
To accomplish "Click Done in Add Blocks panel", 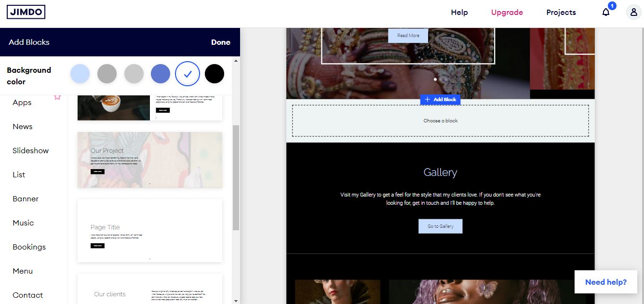I will (x=221, y=42).
